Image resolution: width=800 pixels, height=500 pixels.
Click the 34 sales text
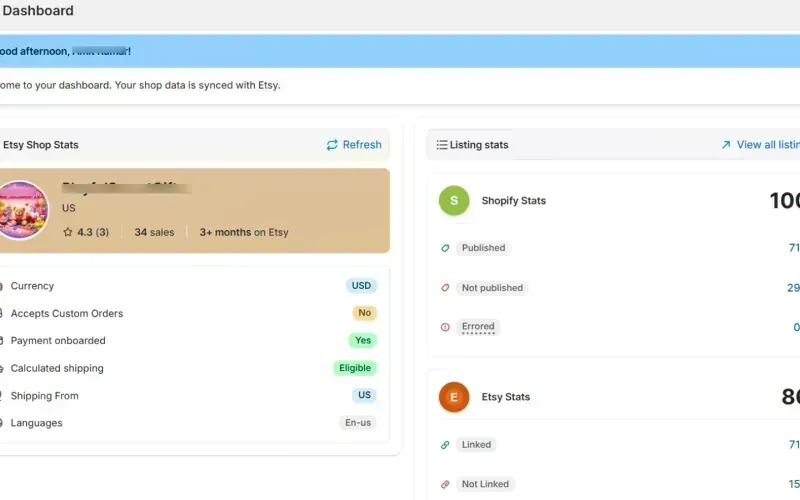coord(154,233)
